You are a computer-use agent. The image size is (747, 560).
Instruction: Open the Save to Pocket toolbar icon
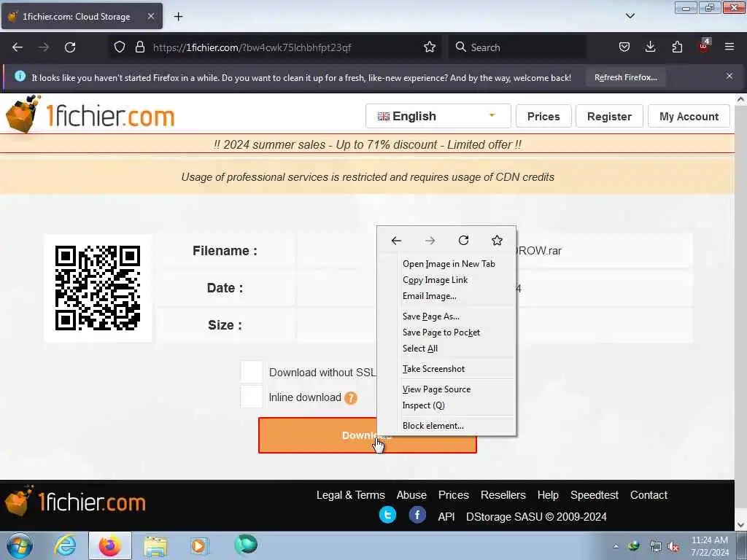click(x=624, y=47)
